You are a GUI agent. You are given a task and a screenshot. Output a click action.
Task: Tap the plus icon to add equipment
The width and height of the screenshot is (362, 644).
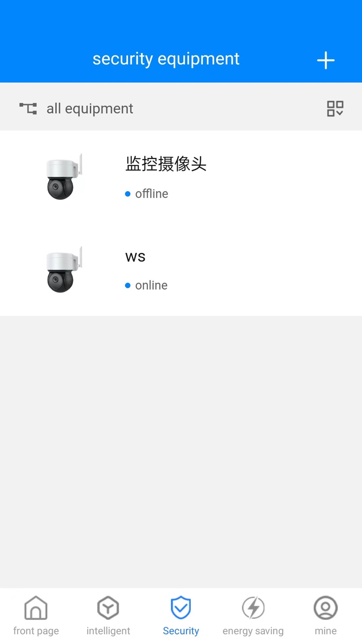326,60
